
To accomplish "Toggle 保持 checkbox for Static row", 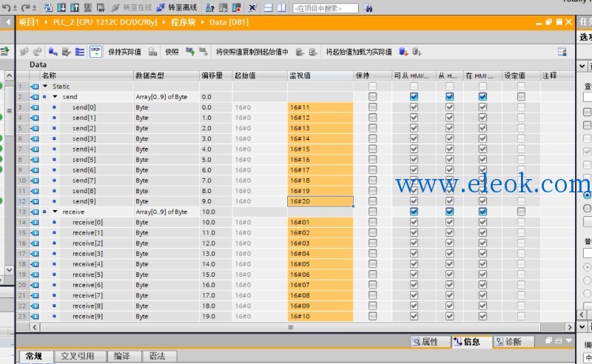I will [x=373, y=86].
